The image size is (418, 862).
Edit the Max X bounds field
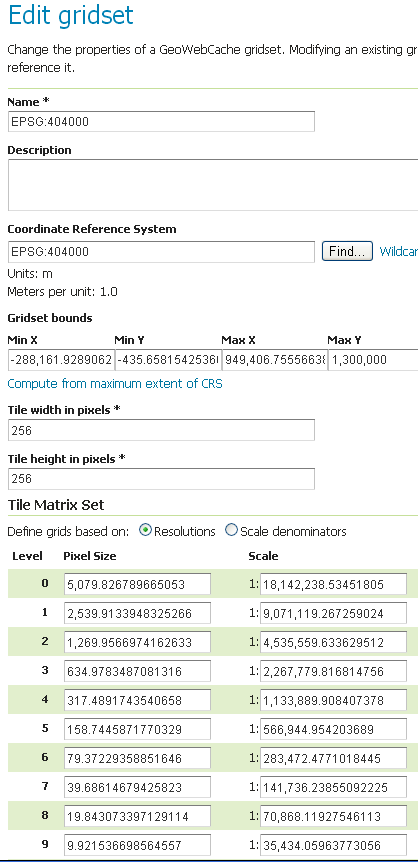pos(274,360)
